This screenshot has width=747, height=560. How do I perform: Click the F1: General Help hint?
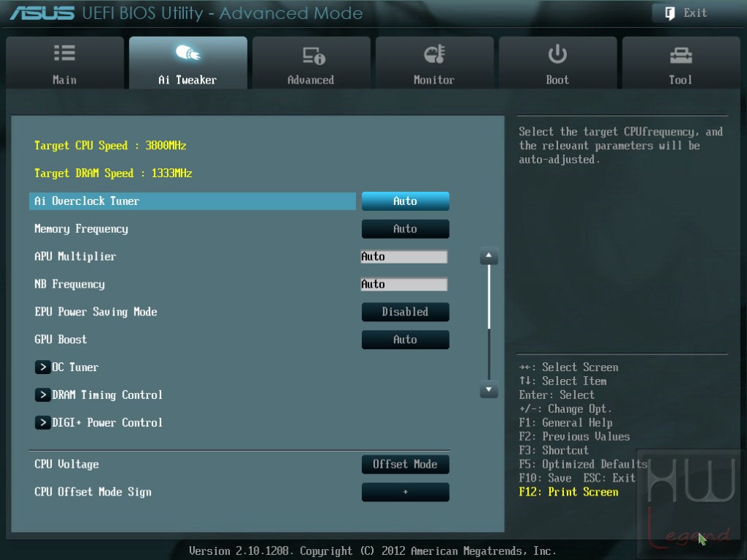(x=566, y=423)
